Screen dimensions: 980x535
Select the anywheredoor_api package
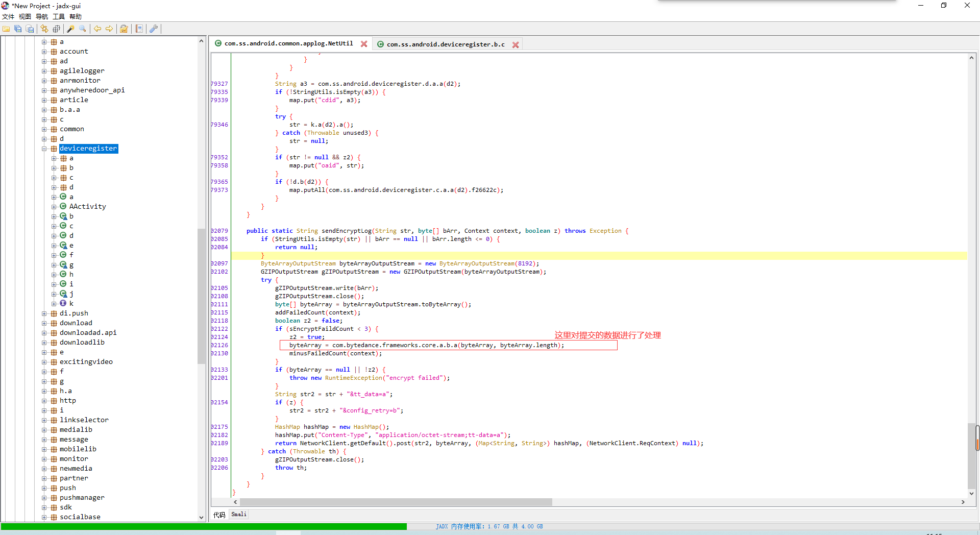pos(92,90)
